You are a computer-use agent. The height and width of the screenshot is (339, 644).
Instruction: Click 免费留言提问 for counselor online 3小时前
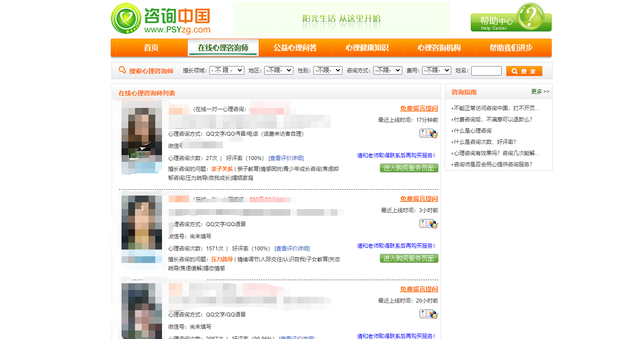[419, 199]
